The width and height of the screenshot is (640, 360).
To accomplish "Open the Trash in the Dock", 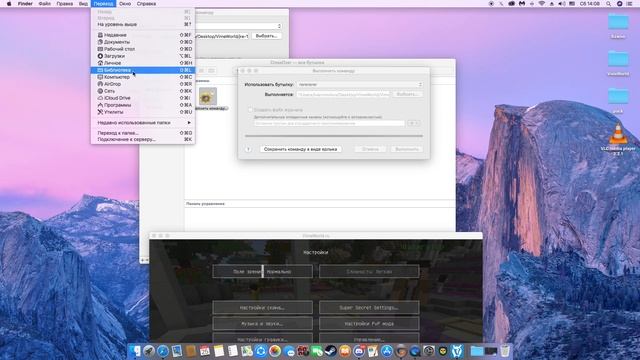I will pyautogui.click(x=505, y=351).
